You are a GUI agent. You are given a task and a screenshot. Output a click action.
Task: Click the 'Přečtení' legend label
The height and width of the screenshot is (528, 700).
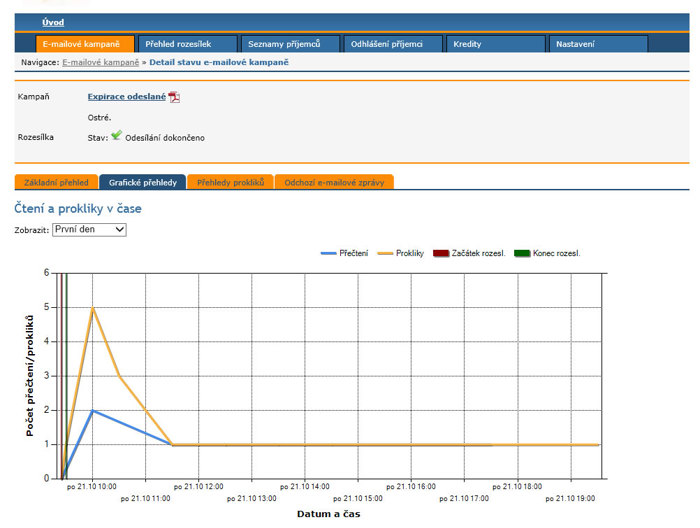pos(354,254)
